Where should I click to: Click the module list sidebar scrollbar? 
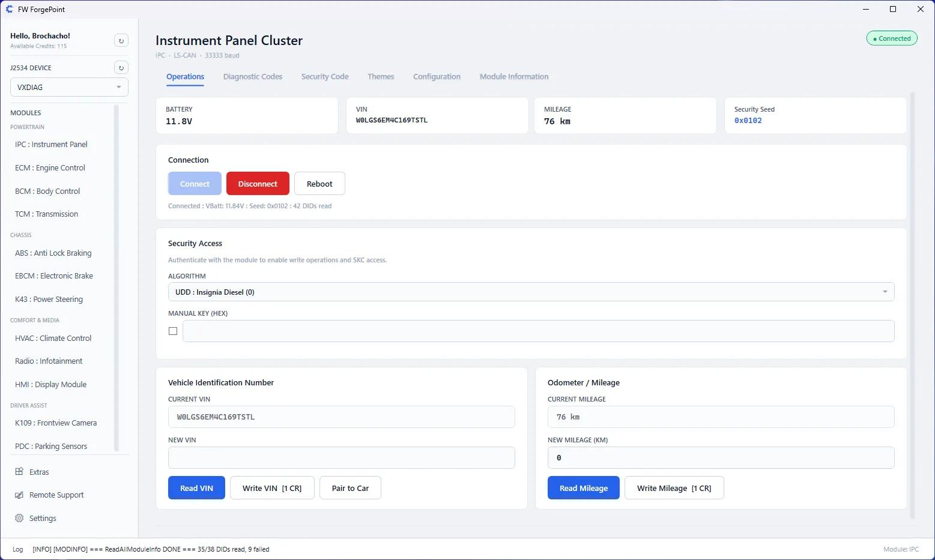(116, 277)
